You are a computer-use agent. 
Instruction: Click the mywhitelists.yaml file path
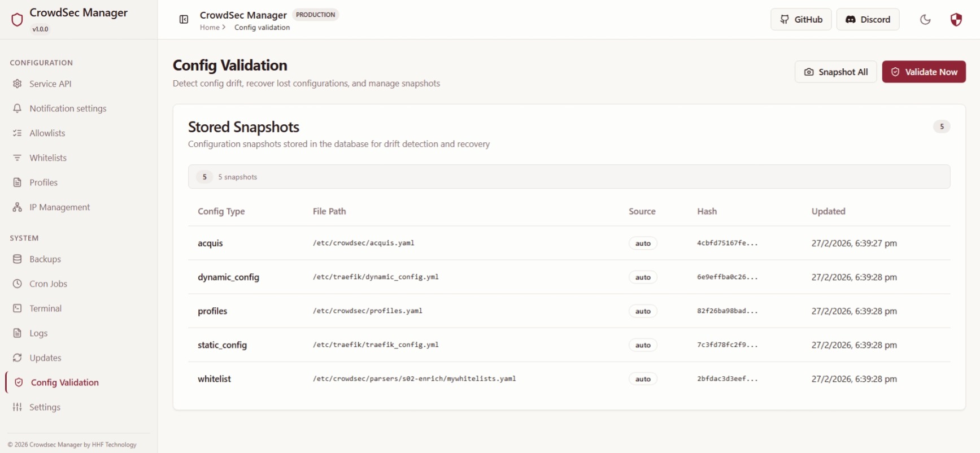pyautogui.click(x=414, y=378)
